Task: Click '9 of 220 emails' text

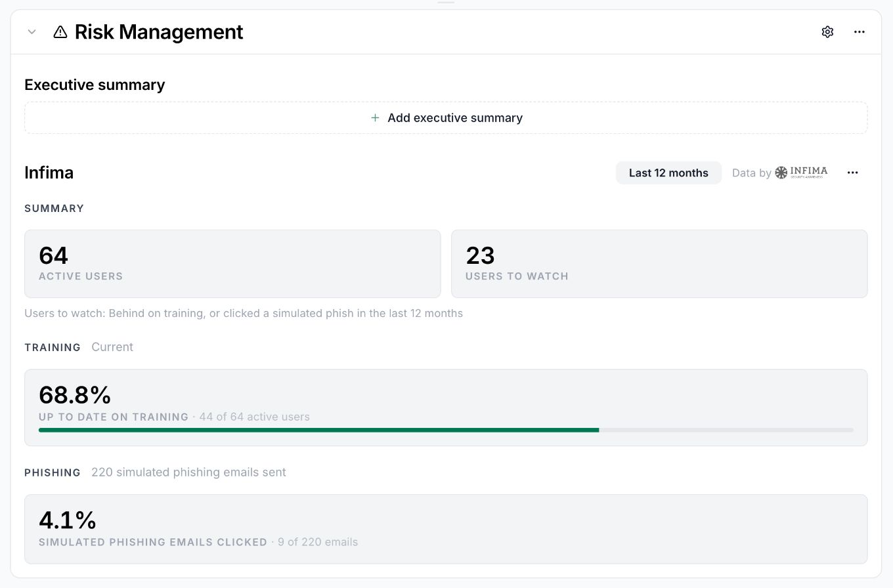Action: coord(318,542)
